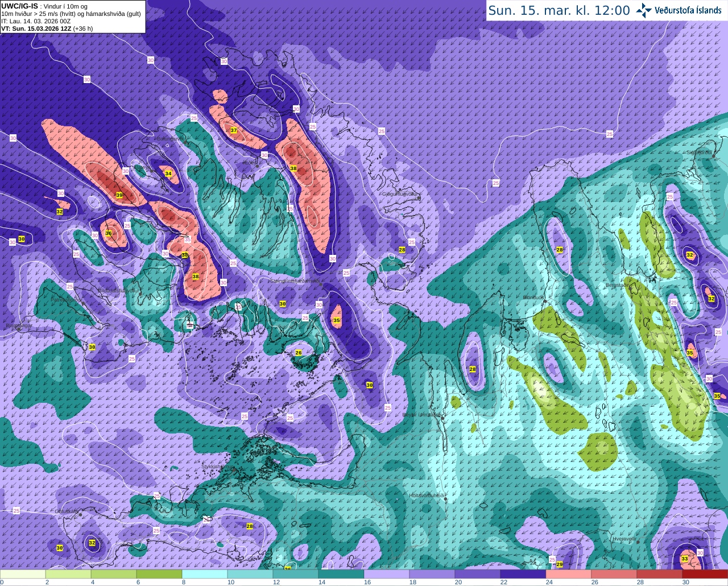The height and width of the screenshot is (586, 728).
Task: Pick the 12–14 m/s teal legend swatch
Action: (296, 575)
